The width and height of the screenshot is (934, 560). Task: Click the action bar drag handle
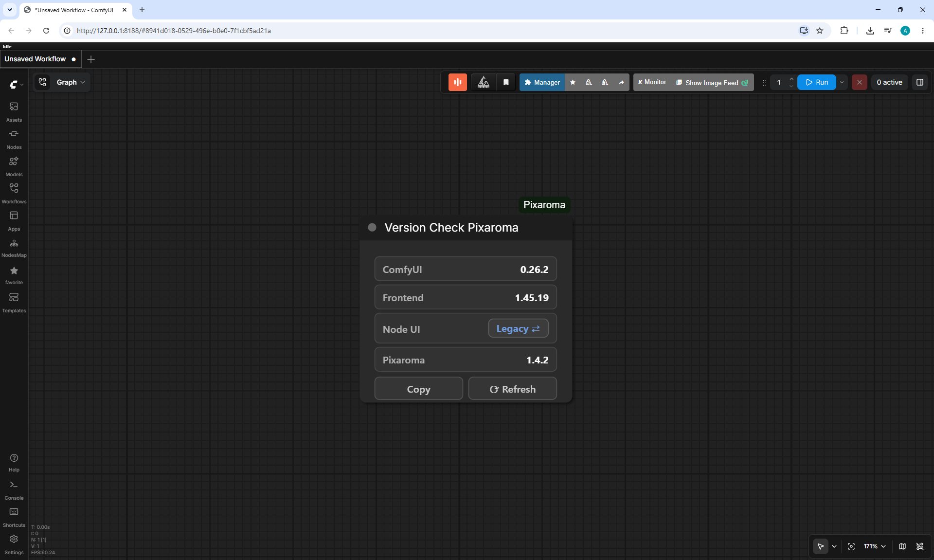pyautogui.click(x=764, y=83)
